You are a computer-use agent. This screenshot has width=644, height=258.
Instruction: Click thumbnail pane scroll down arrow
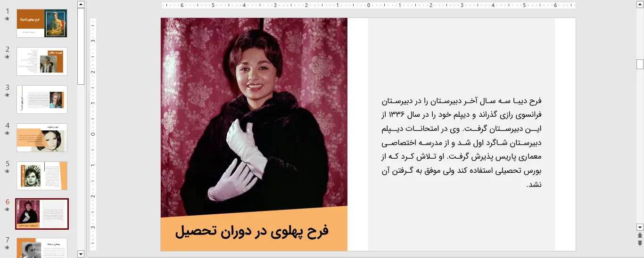81,254
